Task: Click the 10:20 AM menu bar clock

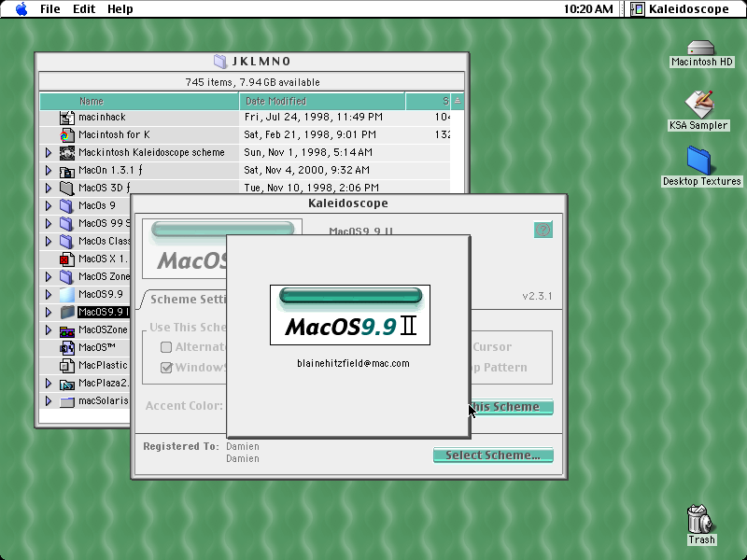Action: (x=588, y=9)
